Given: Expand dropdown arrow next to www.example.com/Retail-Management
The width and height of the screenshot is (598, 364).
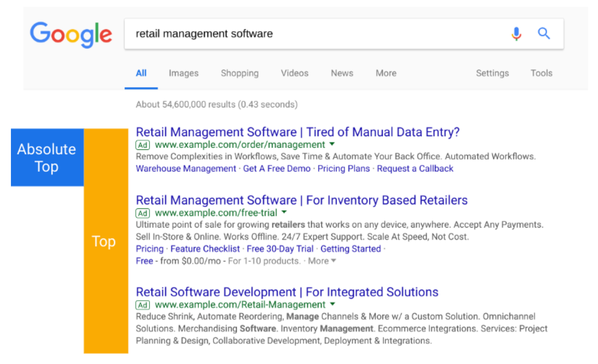Looking at the screenshot, I should [333, 304].
